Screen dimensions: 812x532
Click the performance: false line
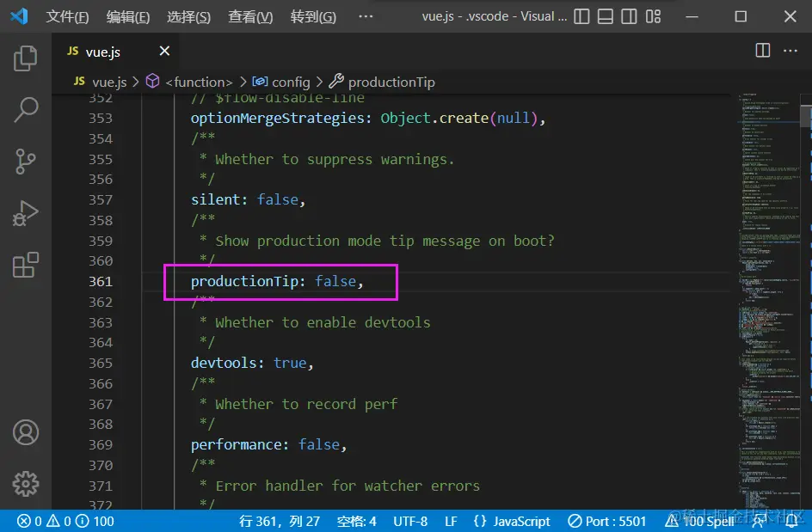(x=268, y=445)
